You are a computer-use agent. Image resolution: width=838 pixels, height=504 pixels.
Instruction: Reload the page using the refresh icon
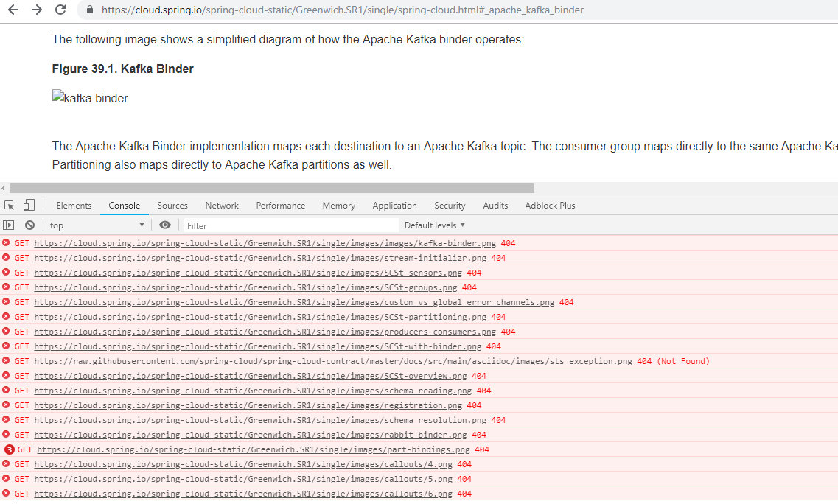tap(60, 10)
